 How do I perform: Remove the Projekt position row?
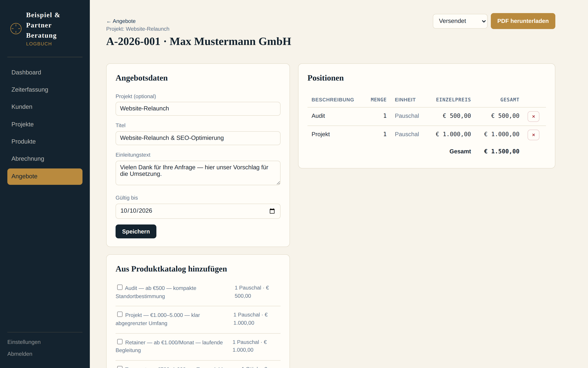click(533, 135)
